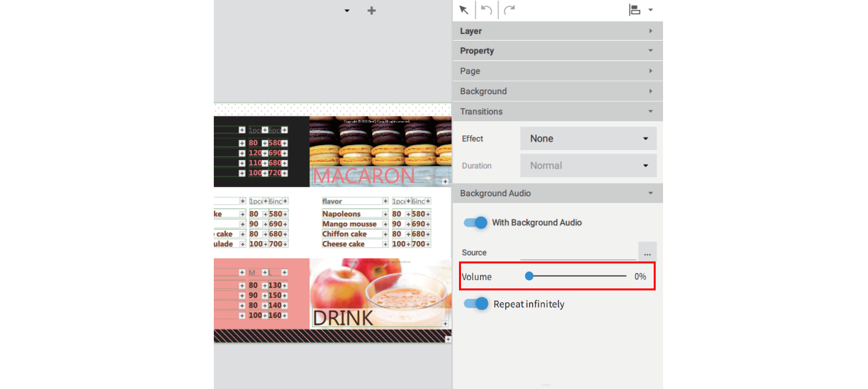Open the Duration dropdown showing Normal
The width and height of the screenshot is (868, 389).
[x=588, y=166]
